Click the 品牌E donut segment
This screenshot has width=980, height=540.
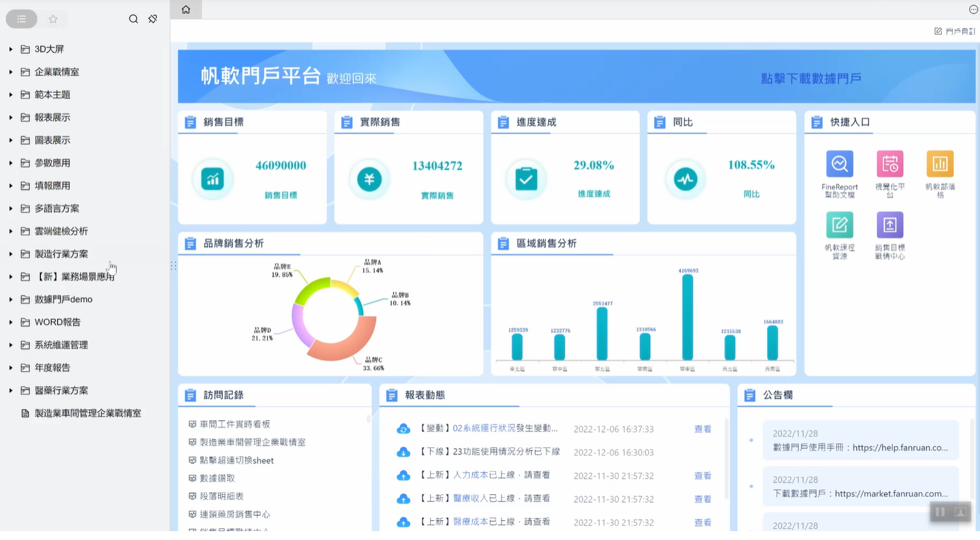click(x=311, y=290)
